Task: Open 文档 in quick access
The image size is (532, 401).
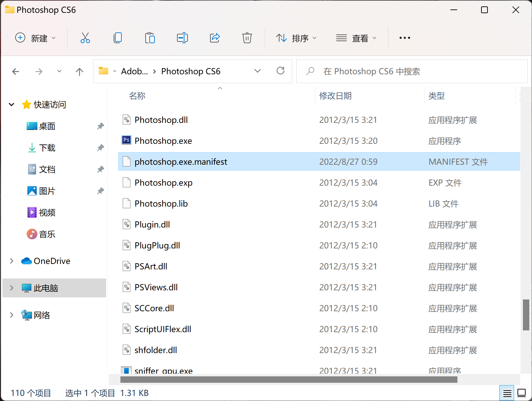Action: (x=47, y=169)
